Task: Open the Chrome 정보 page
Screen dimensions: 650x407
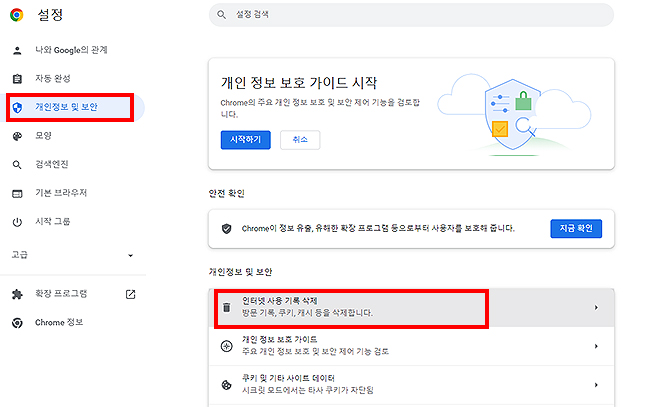Action: click(x=59, y=322)
